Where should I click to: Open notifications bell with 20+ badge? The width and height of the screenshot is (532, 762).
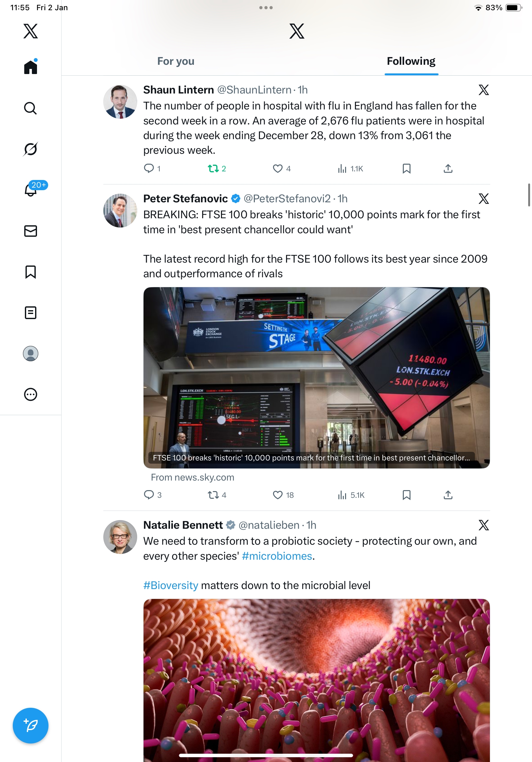31,190
